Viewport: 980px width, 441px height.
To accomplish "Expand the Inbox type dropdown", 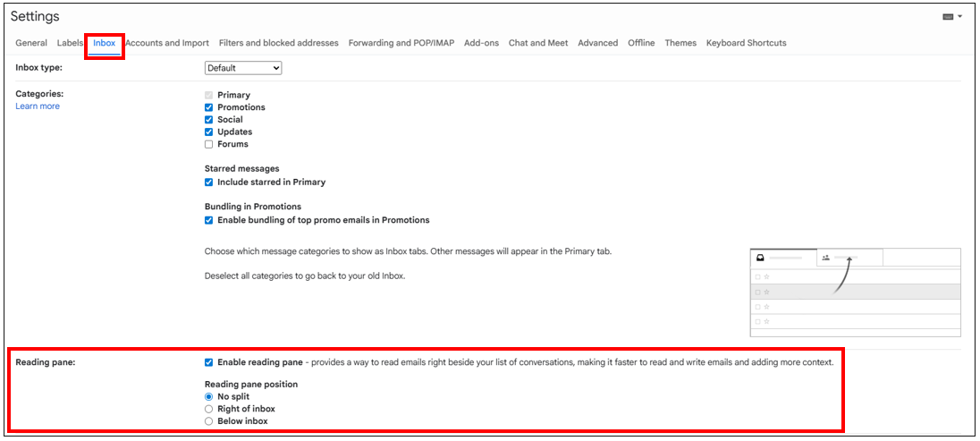I will pyautogui.click(x=243, y=68).
